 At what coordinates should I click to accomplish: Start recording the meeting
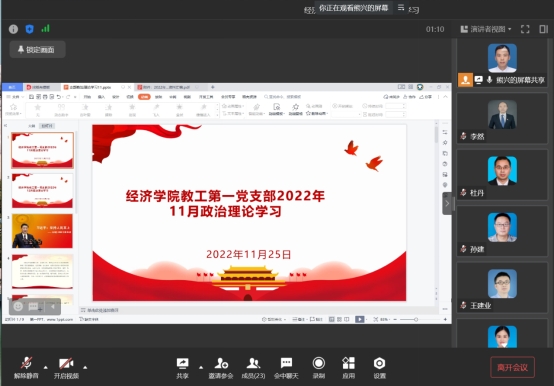[x=319, y=368]
